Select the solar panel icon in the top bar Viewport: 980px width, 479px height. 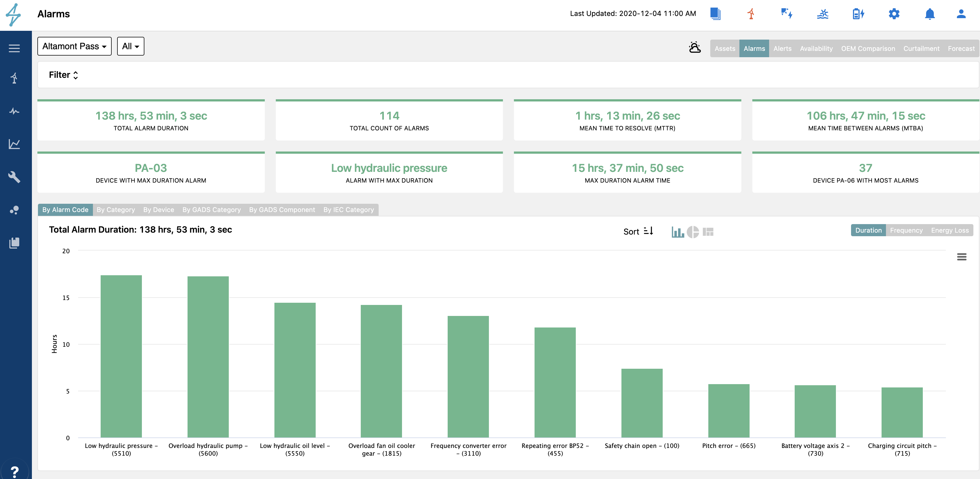point(787,14)
